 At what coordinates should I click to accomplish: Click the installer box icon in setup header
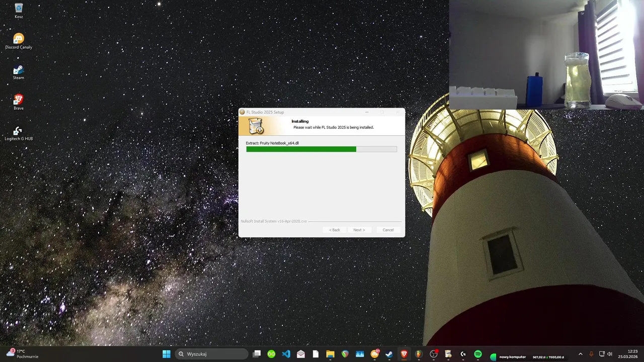[256, 126]
